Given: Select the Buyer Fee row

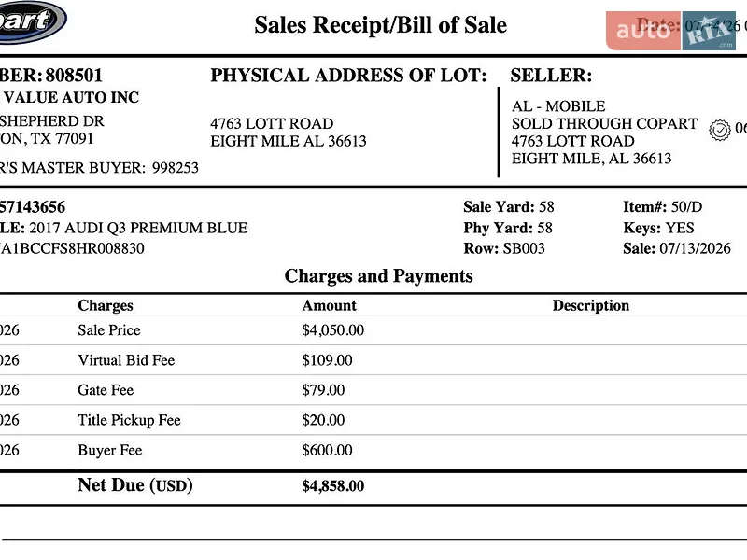Looking at the screenshot, I should 373,450.
